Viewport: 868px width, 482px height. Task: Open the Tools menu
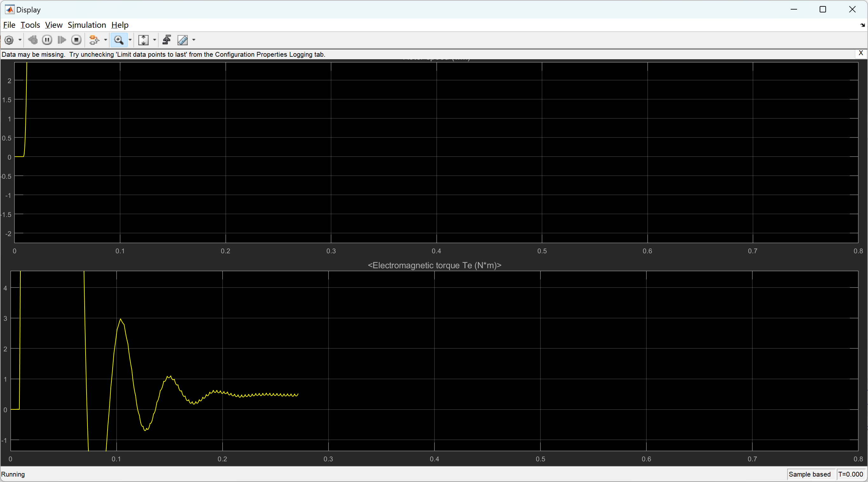pyautogui.click(x=30, y=25)
